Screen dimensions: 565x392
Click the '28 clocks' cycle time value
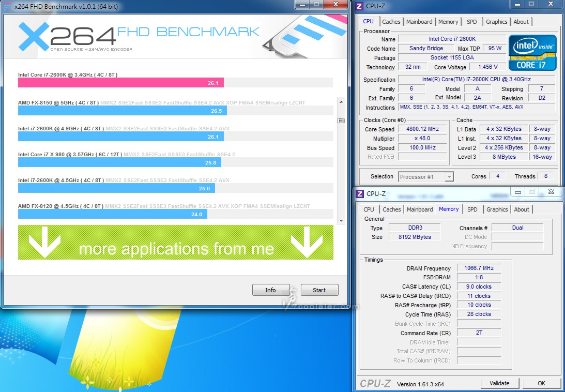coord(479,314)
